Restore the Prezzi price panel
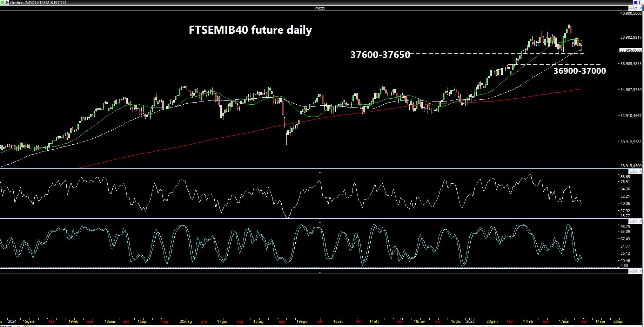 tap(636, 8)
